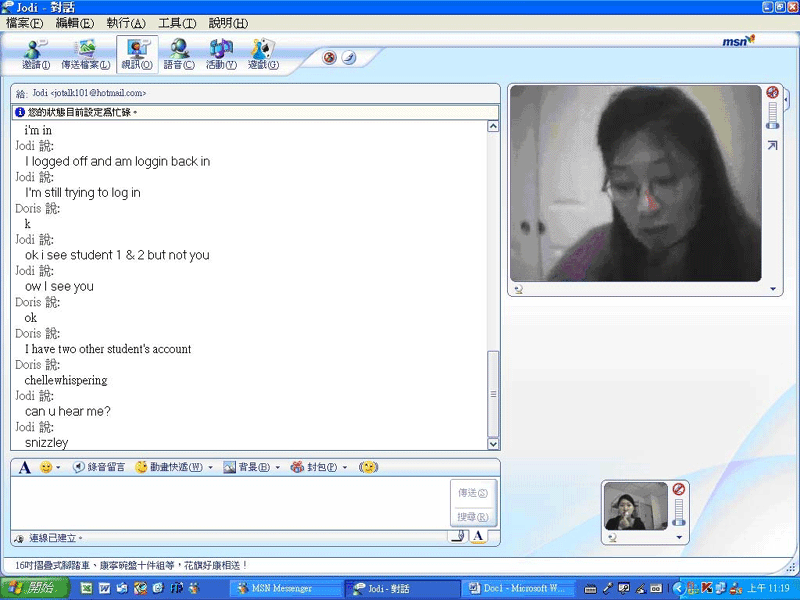Viewport: 800px width, 600px height.
Task: Click the smiley emoticon icon
Action: pyautogui.click(x=46, y=467)
